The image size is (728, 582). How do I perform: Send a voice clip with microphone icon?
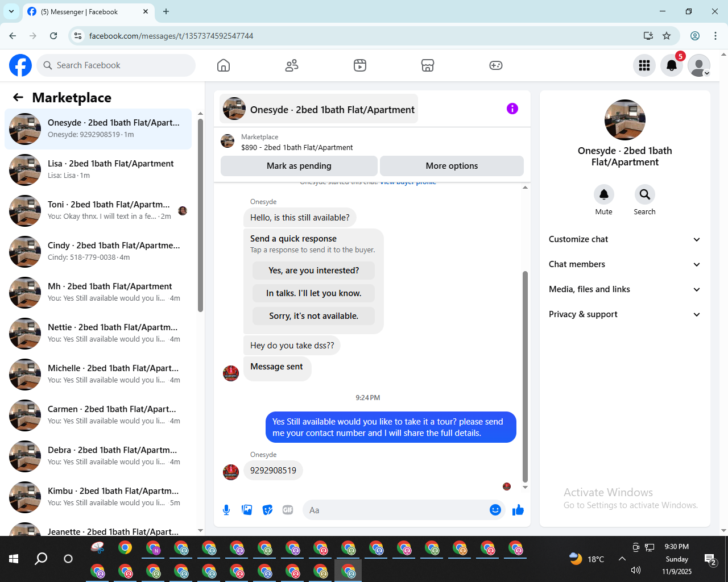coord(226,510)
